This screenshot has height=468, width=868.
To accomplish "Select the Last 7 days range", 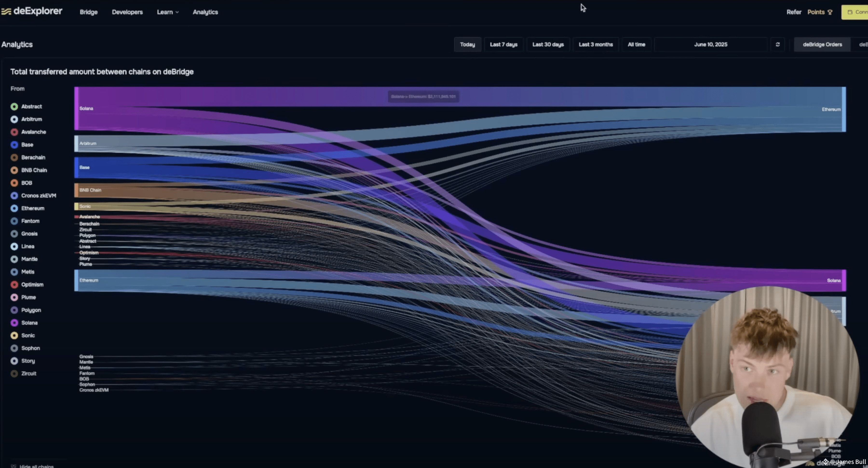I will point(504,44).
